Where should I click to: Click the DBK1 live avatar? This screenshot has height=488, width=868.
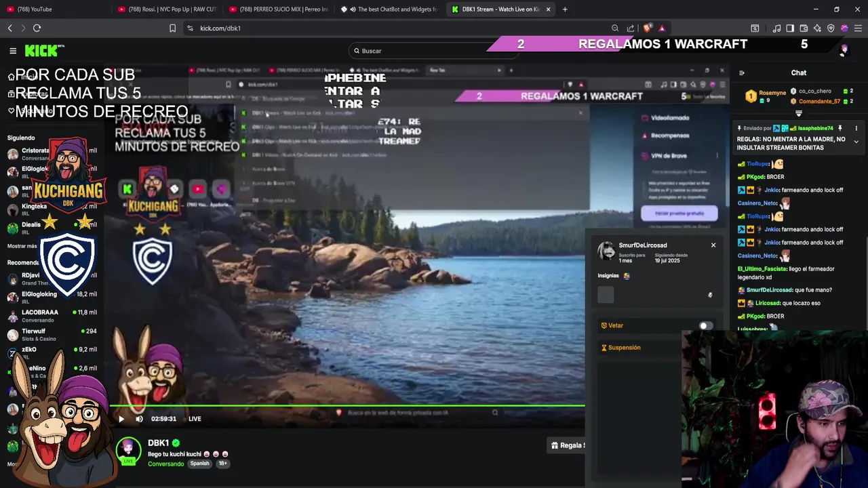(128, 451)
